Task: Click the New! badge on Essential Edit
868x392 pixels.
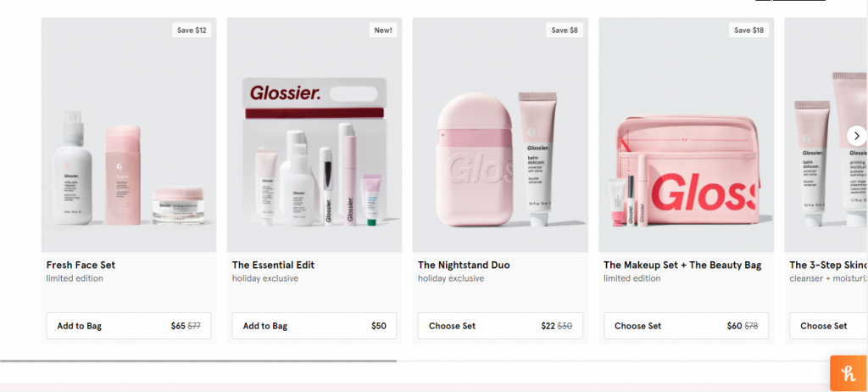Action: coord(383,31)
